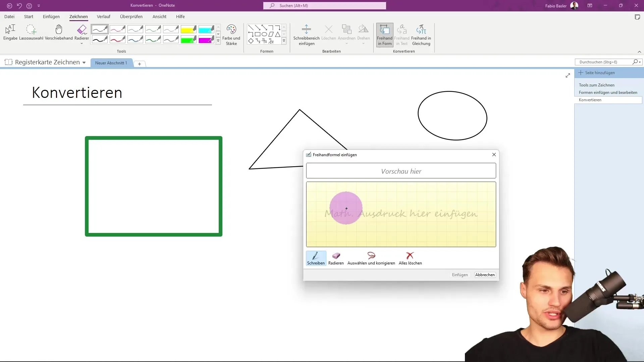Screen dimensions: 644x362
Task: Click the Undo arrow in title bar
Action: tap(19, 6)
